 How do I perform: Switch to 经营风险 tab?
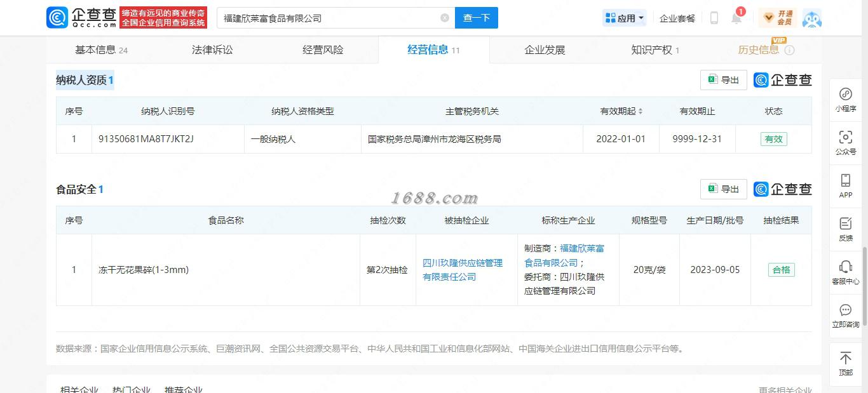point(323,50)
